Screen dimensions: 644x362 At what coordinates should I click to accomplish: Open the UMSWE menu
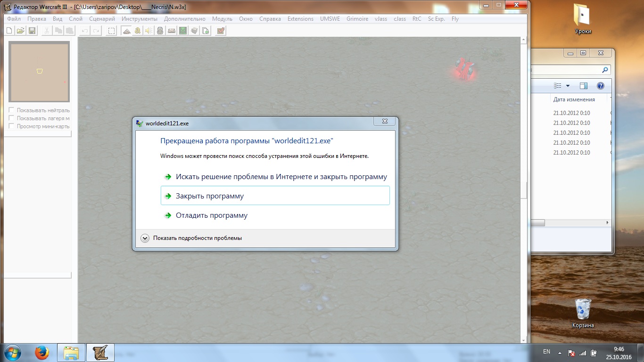(x=330, y=19)
